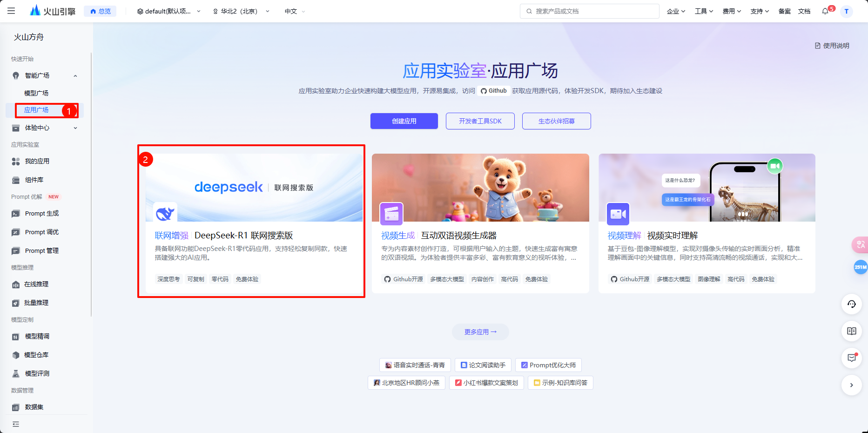Click the purple video generation app icon

pyautogui.click(x=391, y=214)
